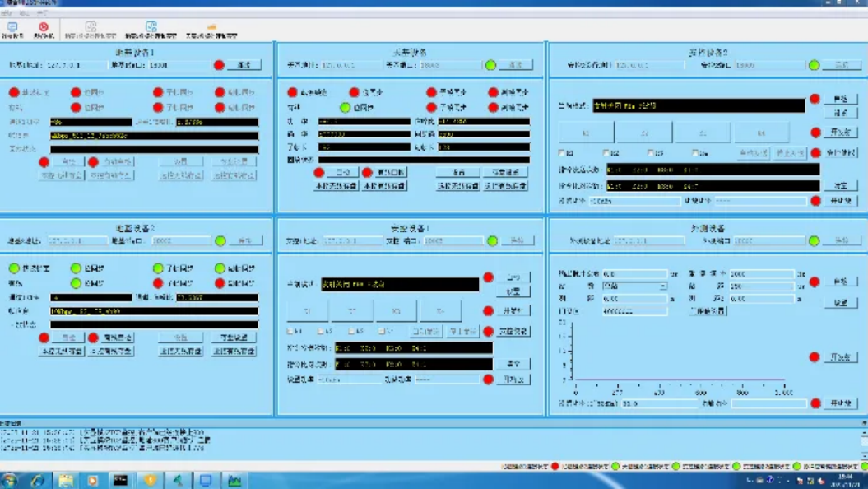The image size is (868, 489).
Task: Open the File Explorer folder on the taskbar
Action: (x=66, y=480)
